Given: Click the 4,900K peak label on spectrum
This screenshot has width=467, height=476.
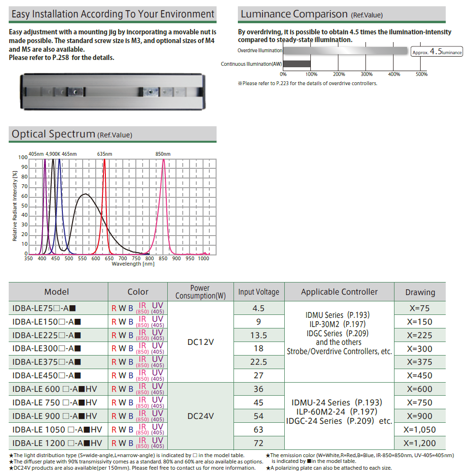Looking at the screenshot, I should pyautogui.click(x=53, y=154).
